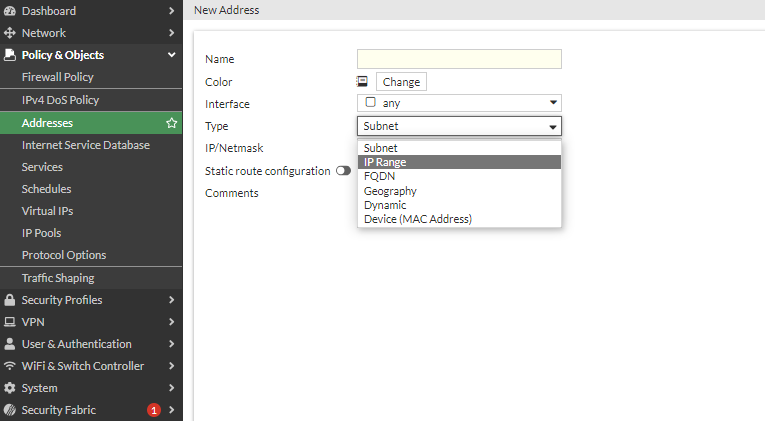Enable Static route configuration switch
This screenshot has width=765, height=421.
[343, 171]
